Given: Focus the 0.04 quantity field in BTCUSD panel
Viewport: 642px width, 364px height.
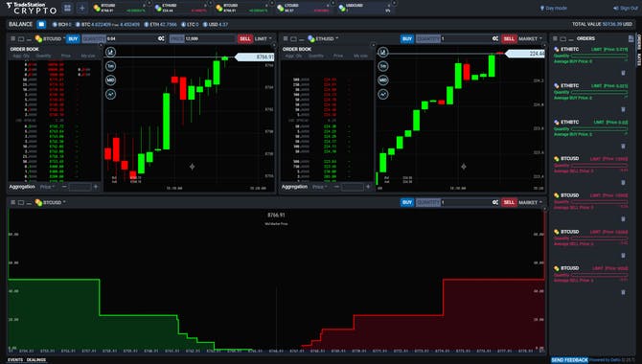Looking at the screenshot, I should coord(132,39).
